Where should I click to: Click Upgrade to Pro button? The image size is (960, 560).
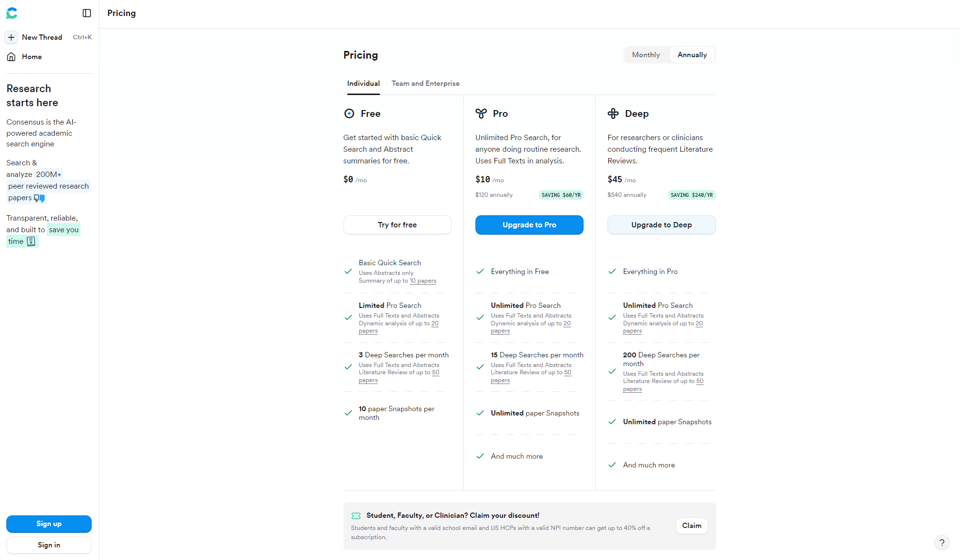[529, 225]
